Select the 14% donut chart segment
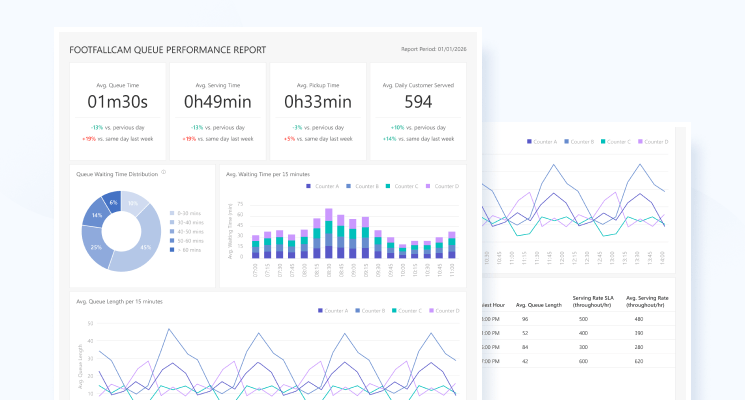Screen dimensions: 745x400 click(x=96, y=216)
